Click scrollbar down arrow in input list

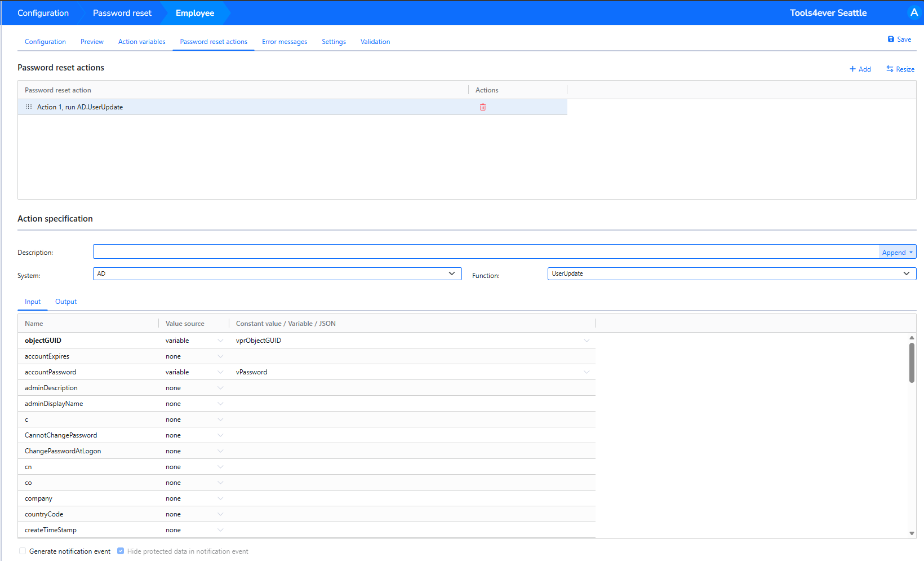(912, 533)
